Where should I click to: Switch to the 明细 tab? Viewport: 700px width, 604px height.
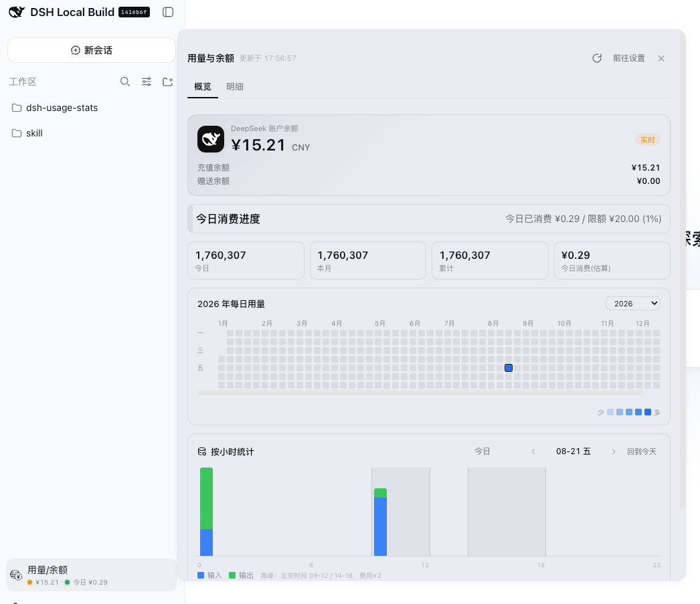[x=235, y=86]
